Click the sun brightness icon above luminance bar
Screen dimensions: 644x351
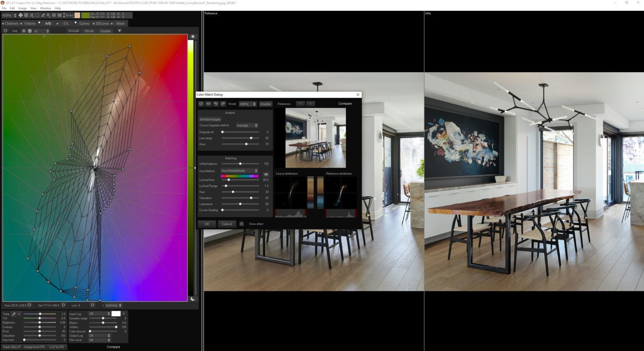coord(193,36)
